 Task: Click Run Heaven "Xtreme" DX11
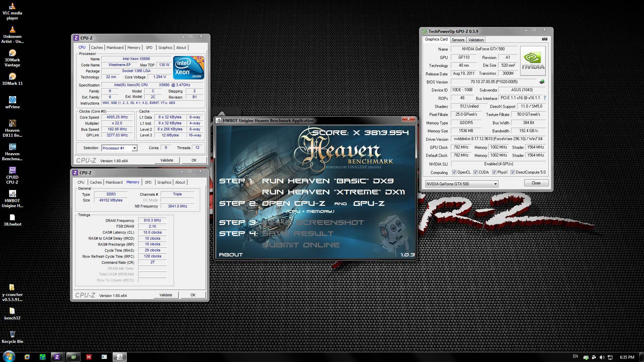click(x=333, y=192)
